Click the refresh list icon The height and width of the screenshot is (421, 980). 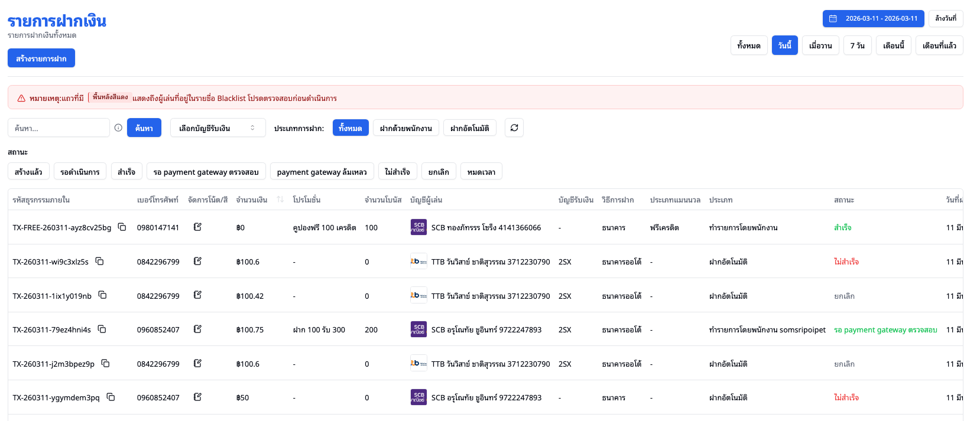(x=514, y=128)
